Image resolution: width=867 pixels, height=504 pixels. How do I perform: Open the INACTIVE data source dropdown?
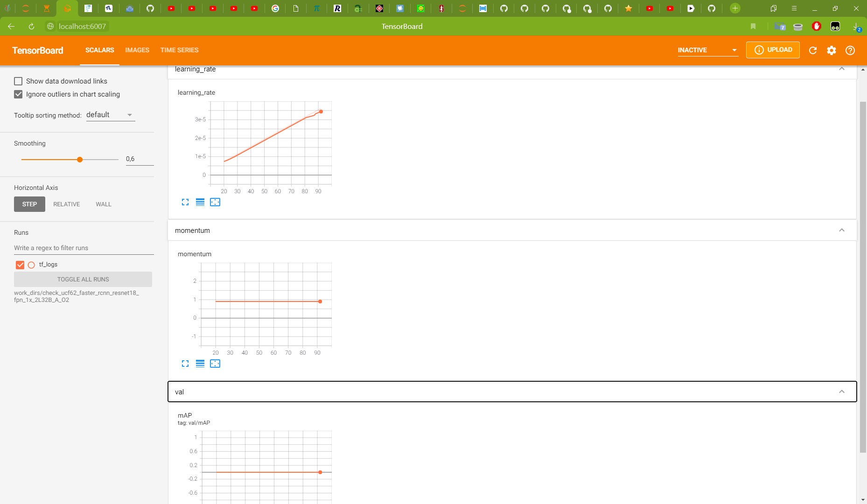coord(707,50)
